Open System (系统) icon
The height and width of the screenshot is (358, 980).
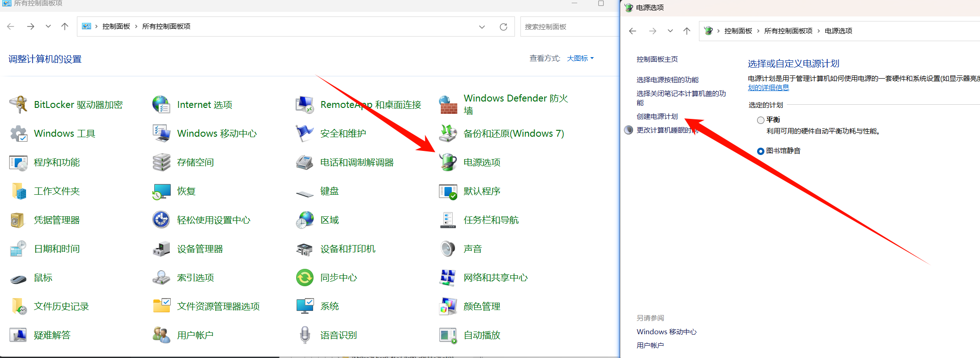[x=304, y=306]
